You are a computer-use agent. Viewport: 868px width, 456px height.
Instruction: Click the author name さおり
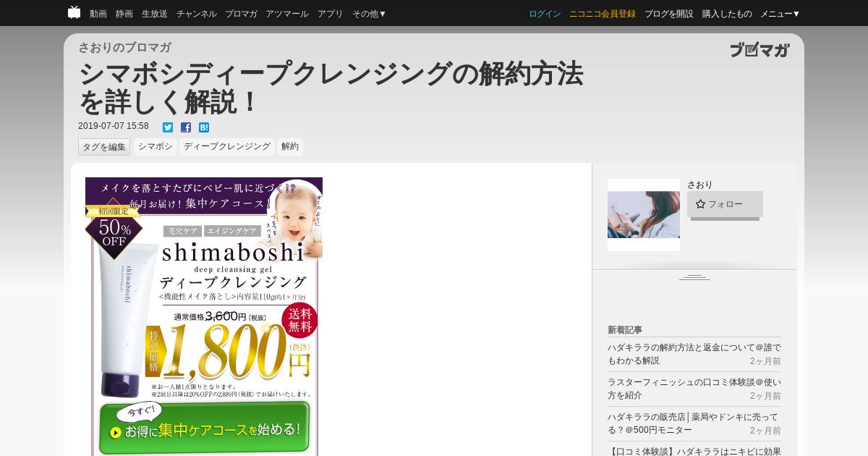[x=700, y=185]
